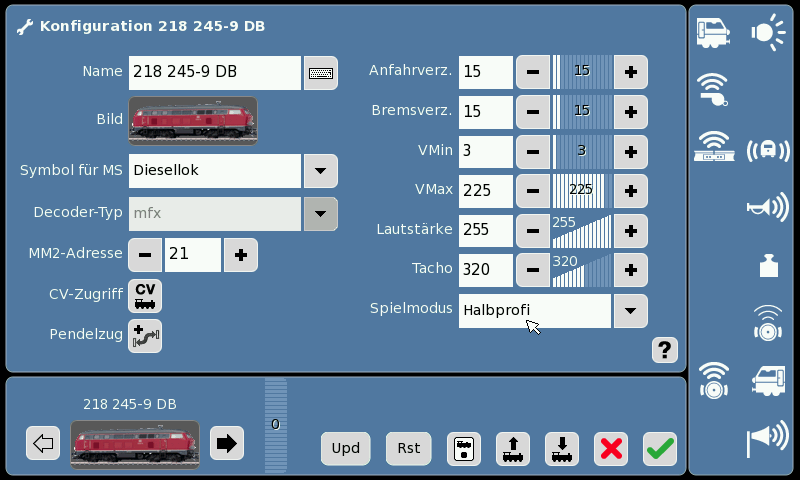Cancel changes with the red X

point(611,449)
